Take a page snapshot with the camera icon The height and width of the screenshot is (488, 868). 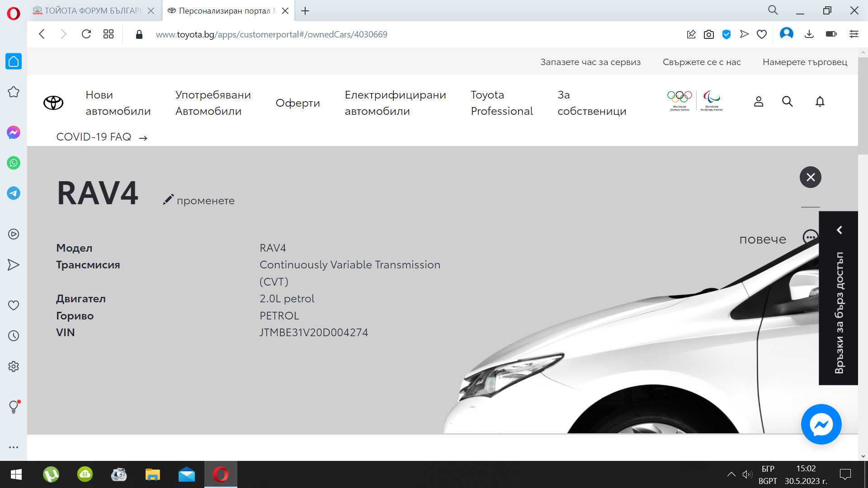click(x=708, y=34)
